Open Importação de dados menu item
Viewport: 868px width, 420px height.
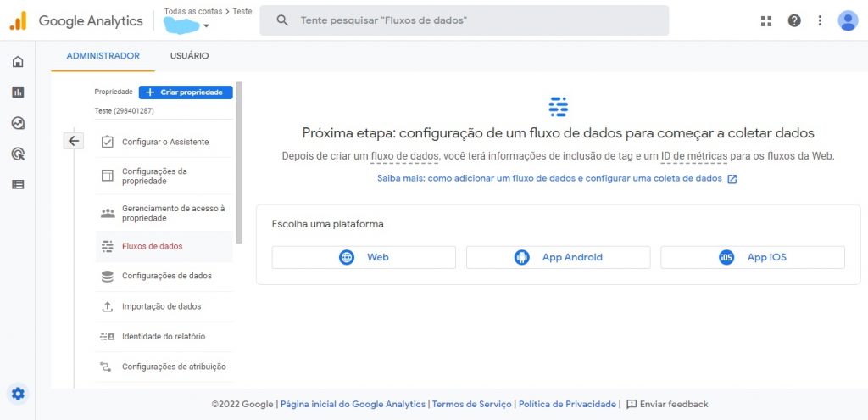(x=164, y=306)
